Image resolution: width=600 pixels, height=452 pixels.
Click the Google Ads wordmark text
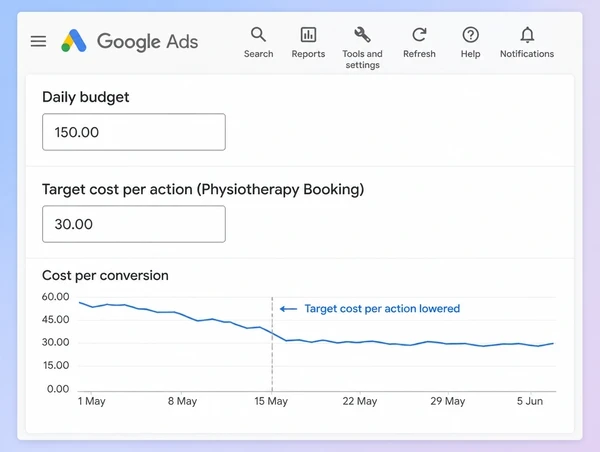147,41
